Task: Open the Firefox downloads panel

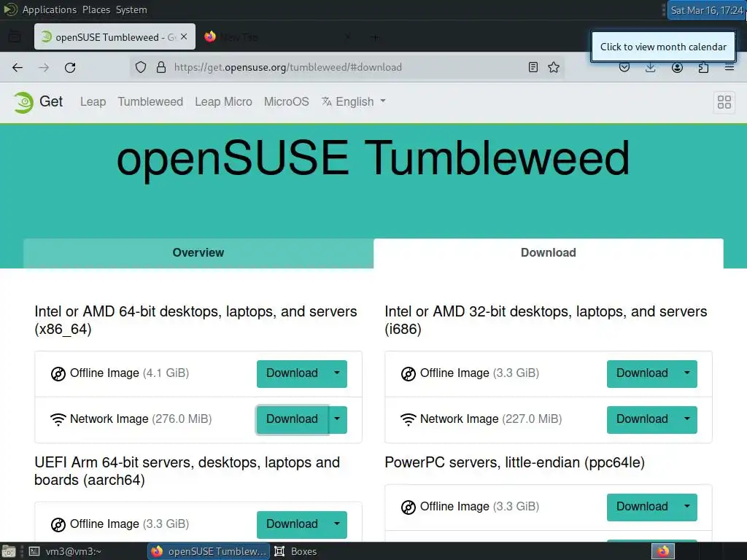Action: pyautogui.click(x=650, y=68)
